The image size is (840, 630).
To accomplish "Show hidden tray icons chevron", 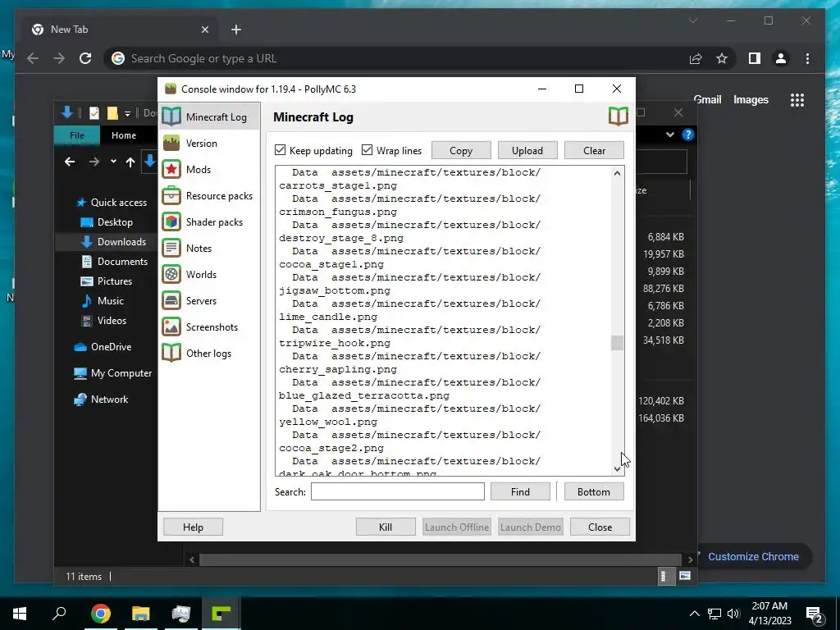I will pos(694,614).
